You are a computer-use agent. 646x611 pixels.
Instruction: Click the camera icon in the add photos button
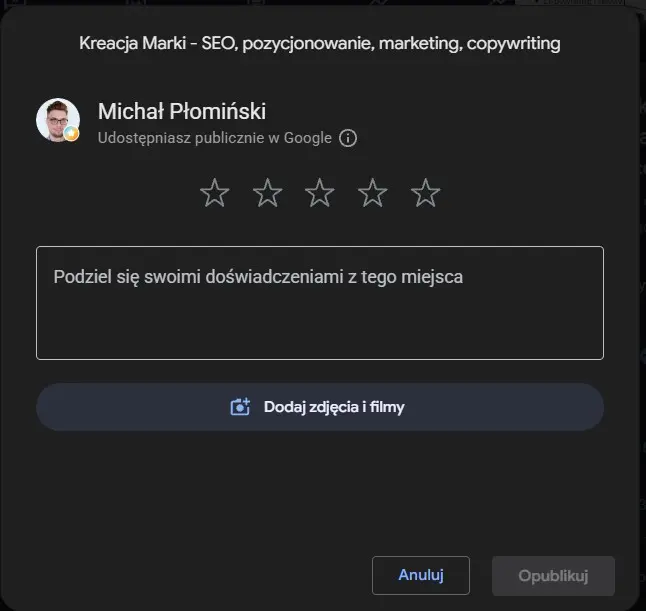coord(240,407)
